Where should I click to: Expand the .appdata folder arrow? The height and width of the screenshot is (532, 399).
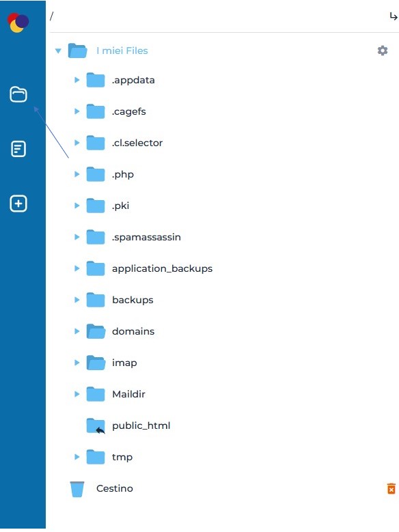pyautogui.click(x=77, y=80)
